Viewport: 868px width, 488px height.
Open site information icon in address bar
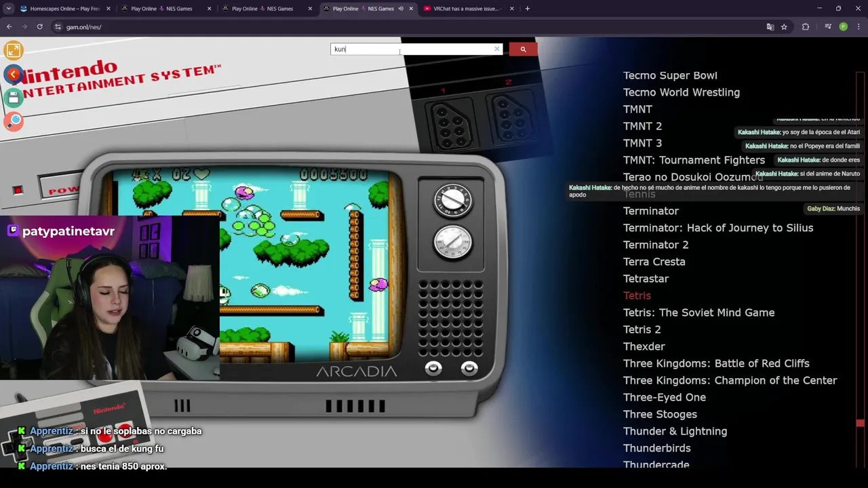[58, 27]
